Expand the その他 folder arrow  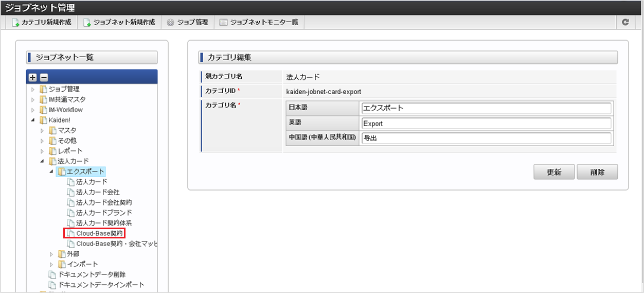43,141
